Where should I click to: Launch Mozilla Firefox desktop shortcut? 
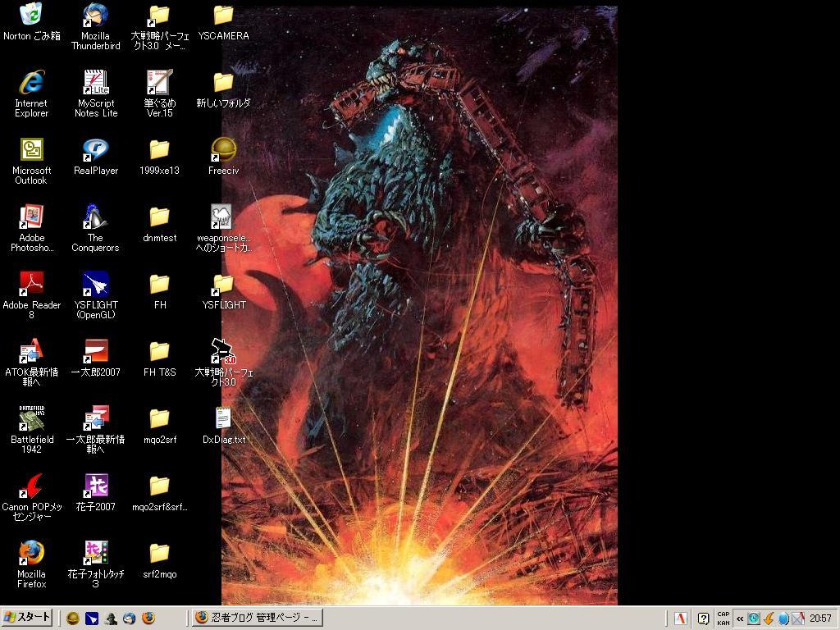(32, 565)
